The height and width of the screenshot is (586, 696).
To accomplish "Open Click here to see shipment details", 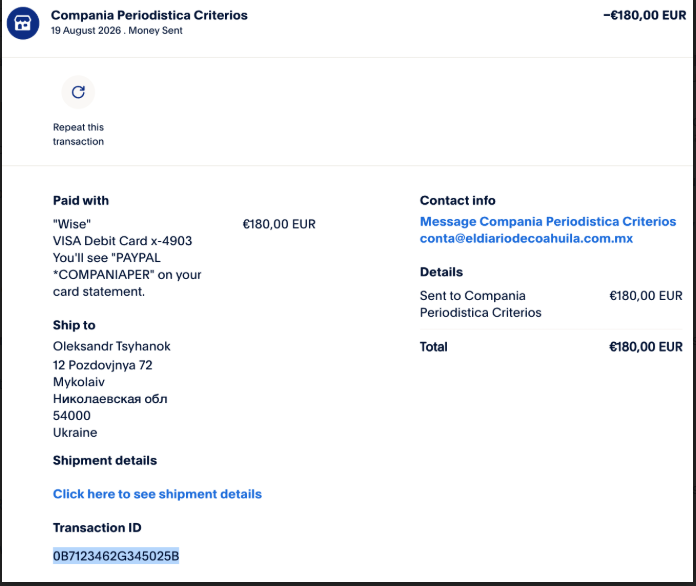I will [x=157, y=494].
